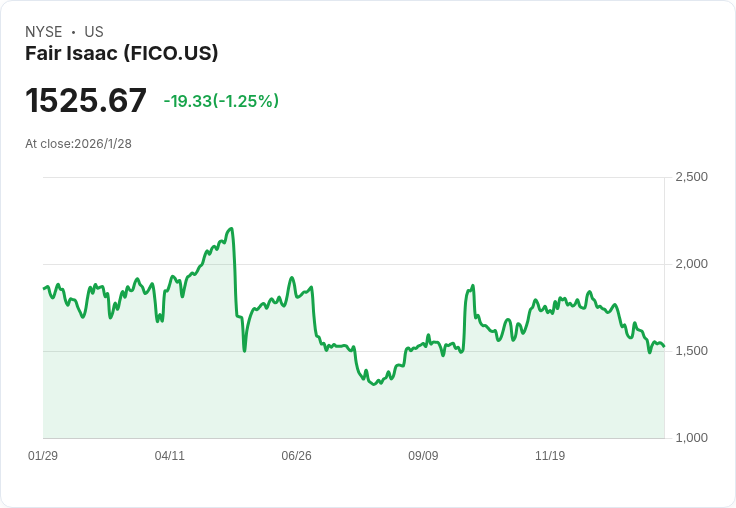
Task: Click the rightmost end of the price line
Action: pyautogui.click(x=663, y=346)
